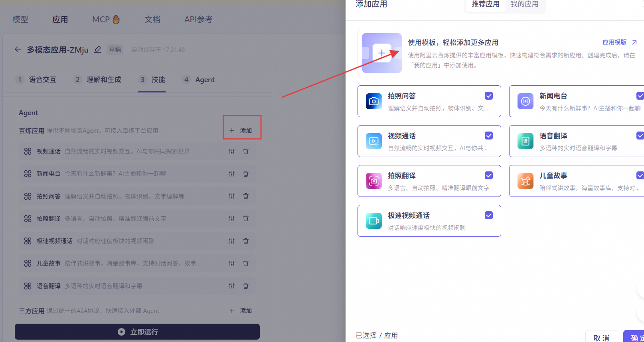Open the 模型 top navigation item

20,20
